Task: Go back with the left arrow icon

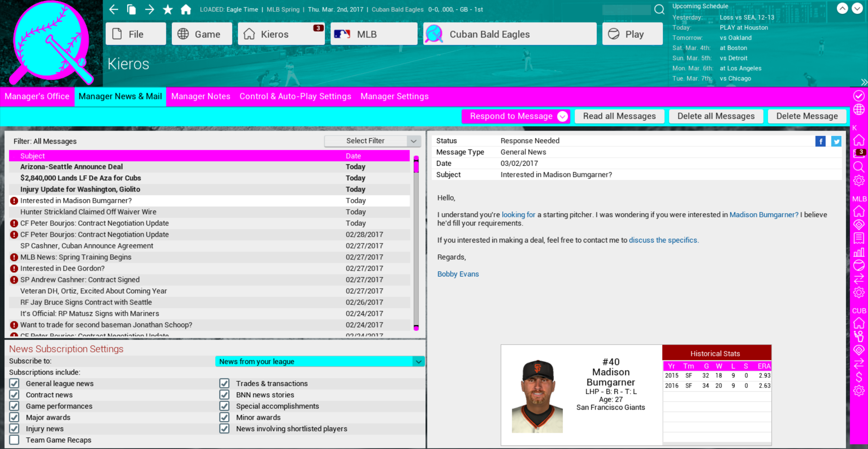Action: pos(113,9)
